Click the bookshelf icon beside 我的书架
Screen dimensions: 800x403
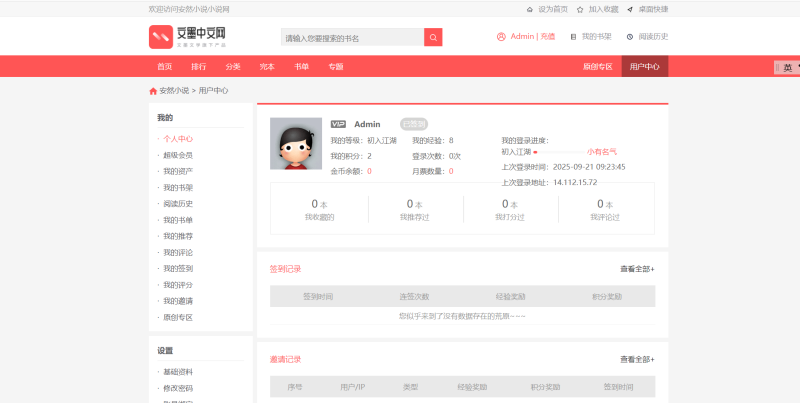point(573,37)
